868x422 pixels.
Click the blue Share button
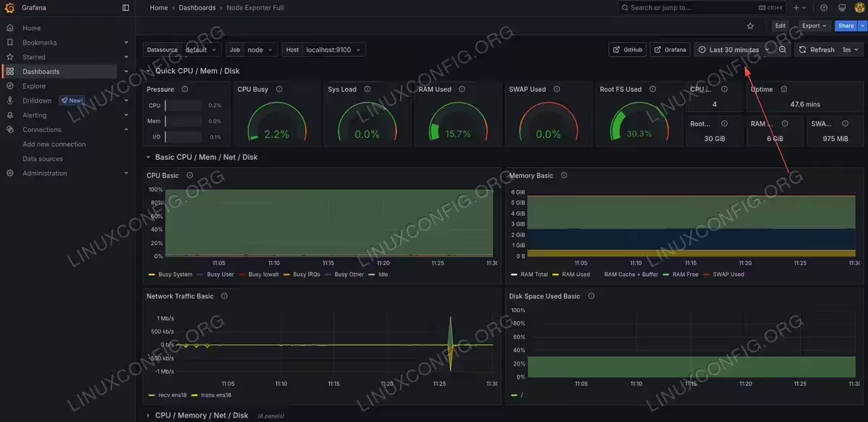(846, 26)
